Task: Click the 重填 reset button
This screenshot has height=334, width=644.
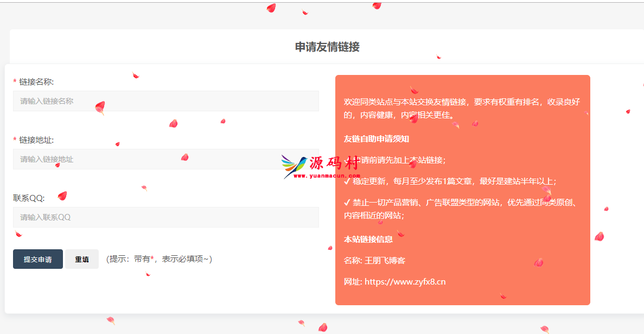Action: (x=82, y=260)
